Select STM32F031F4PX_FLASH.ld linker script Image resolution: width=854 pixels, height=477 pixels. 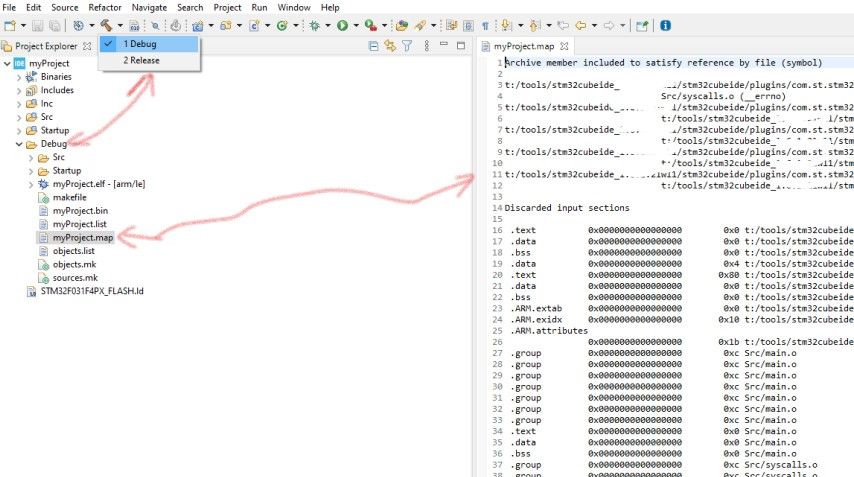[92, 291]
